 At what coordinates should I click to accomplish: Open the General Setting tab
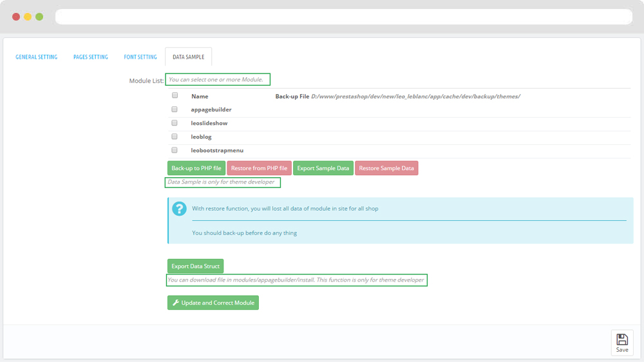tap(37, 57)
